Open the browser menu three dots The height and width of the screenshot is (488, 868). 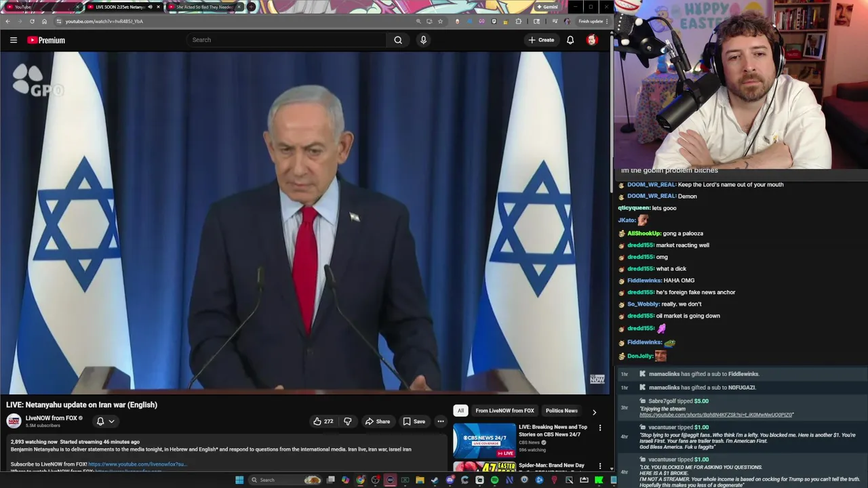pos(607,21)
